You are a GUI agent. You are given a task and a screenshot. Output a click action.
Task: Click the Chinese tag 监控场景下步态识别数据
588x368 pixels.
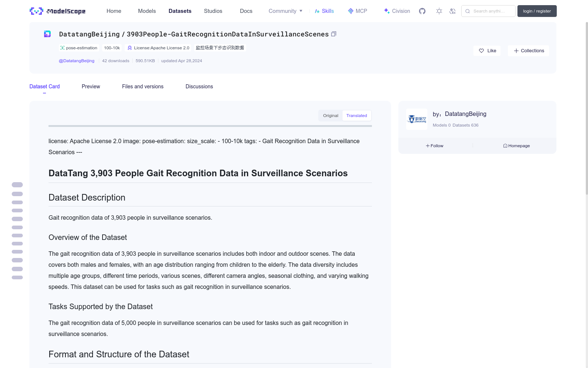(x=220, y=48)
